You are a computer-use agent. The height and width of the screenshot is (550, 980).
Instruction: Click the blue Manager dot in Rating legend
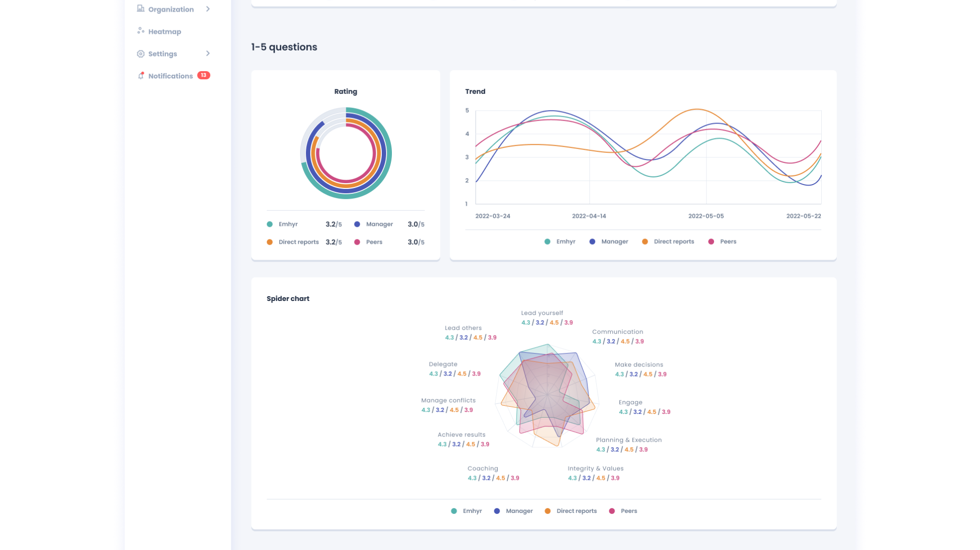(357, 225)
